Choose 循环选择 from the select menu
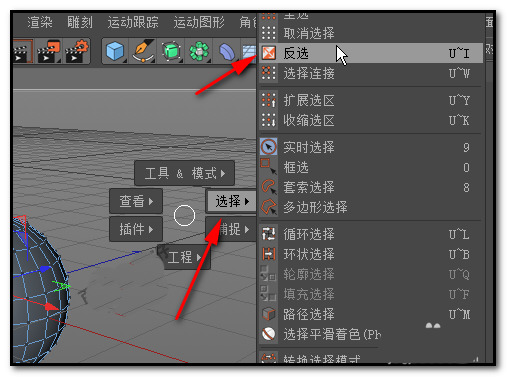The image size is (507, 377). pyautogui.click(x=309, y=234)
